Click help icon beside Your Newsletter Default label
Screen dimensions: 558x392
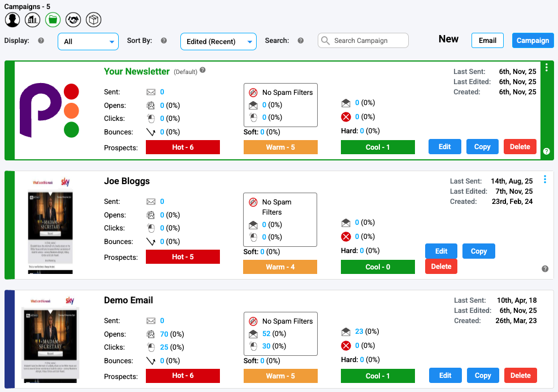click(202, 71)
